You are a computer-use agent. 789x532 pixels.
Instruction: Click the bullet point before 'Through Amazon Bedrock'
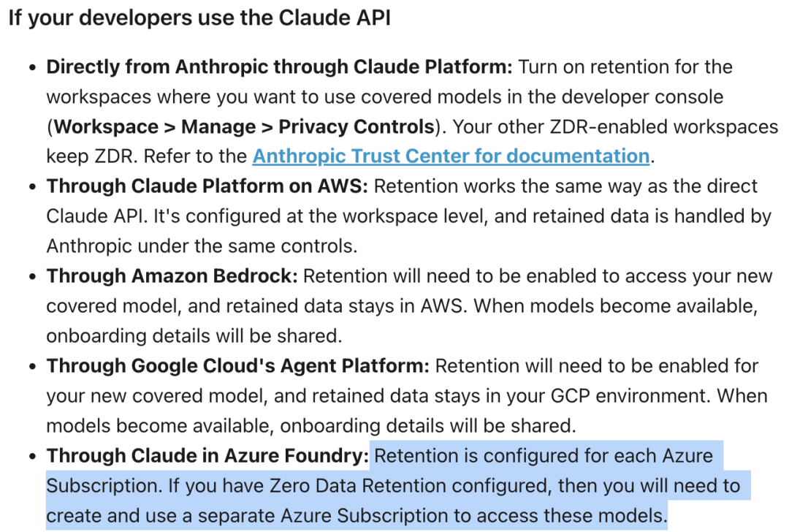pos(33,276)
